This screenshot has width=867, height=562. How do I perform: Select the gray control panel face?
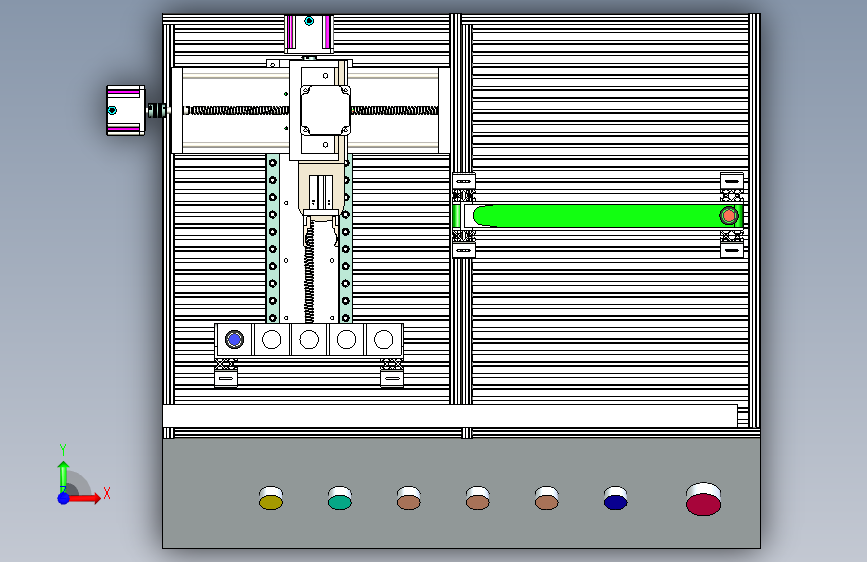click(461, 493)
